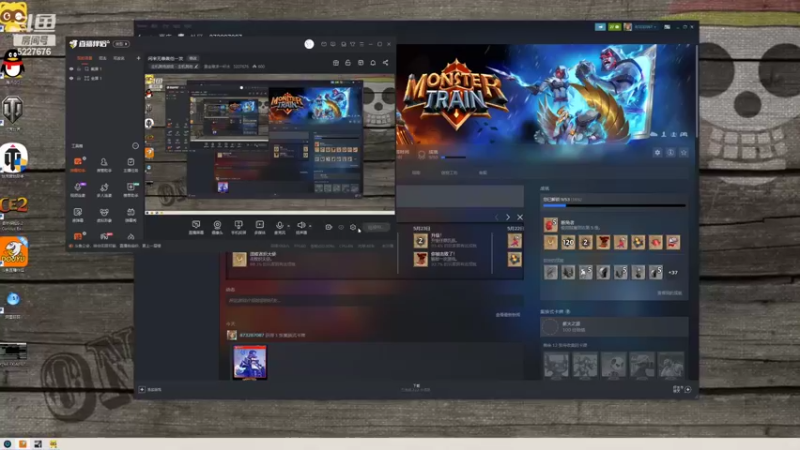
Task: Open the speaker dropdown arrow in Douyu toolbar
Action: click(x=310, y=226)
